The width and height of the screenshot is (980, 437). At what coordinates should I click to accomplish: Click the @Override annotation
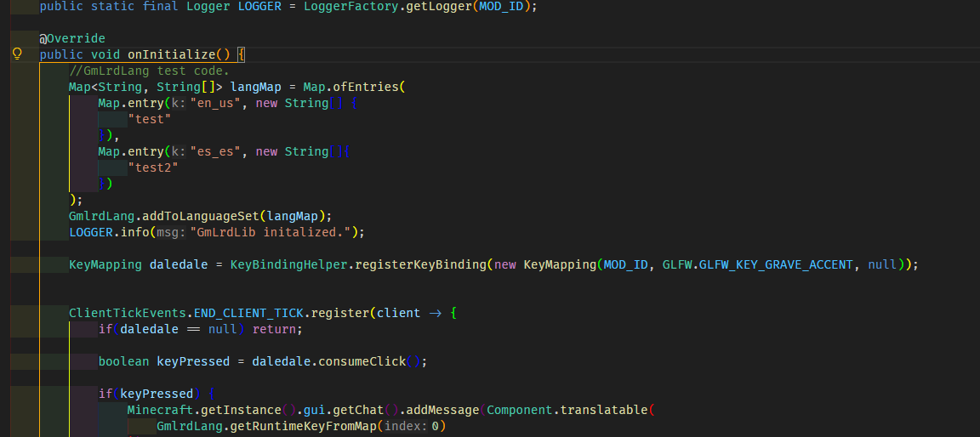(72, 38)
